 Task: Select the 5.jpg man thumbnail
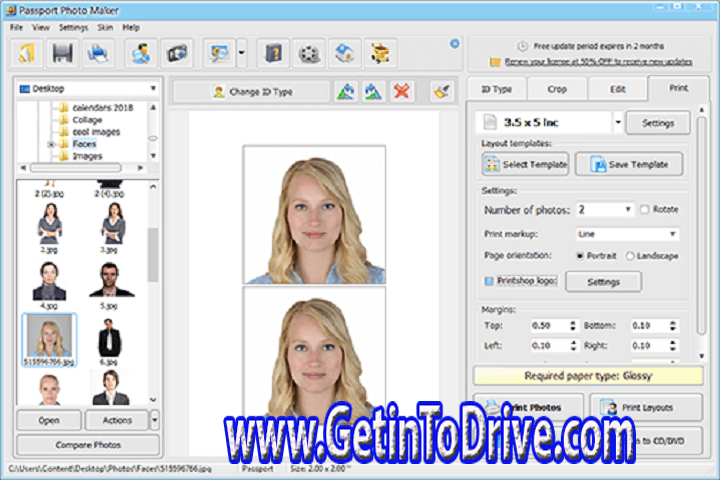coord(109,285)
